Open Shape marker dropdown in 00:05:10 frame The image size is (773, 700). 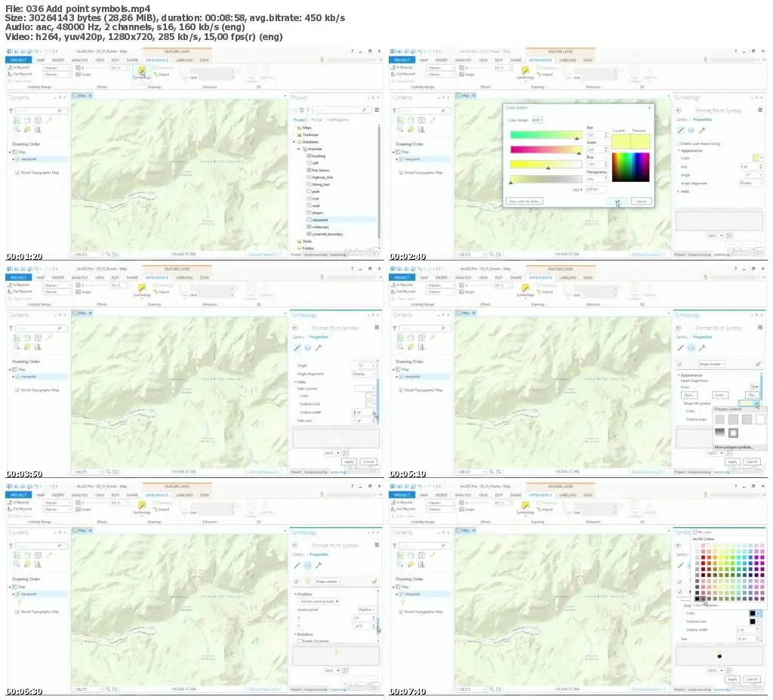[711, 364]
